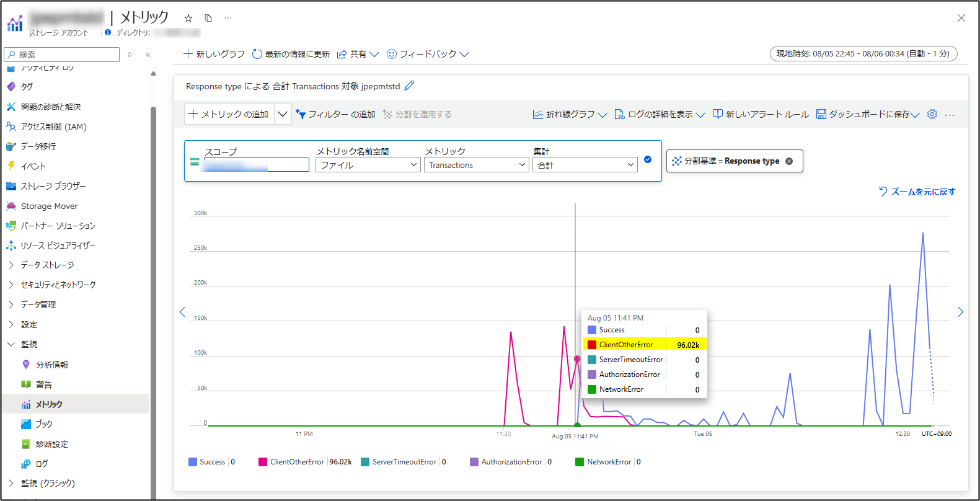Shift chart time range left arrow
Viewport: 980px width, 501px height.
pos(182,311)
